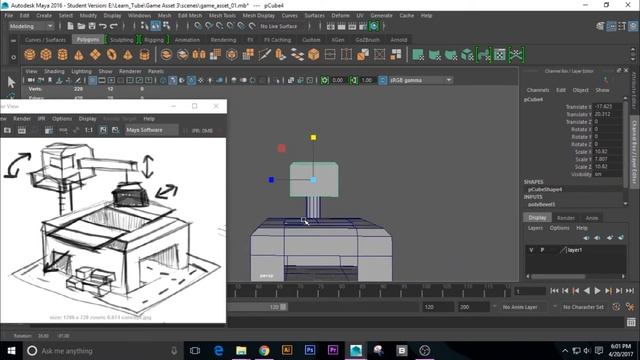Open the Layers menu in Layer Editor

pos(535,228)
